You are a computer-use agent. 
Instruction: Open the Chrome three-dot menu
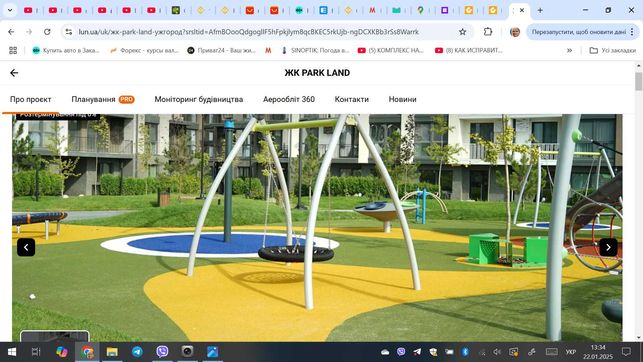pyautogui.click(x=632, y=32)
